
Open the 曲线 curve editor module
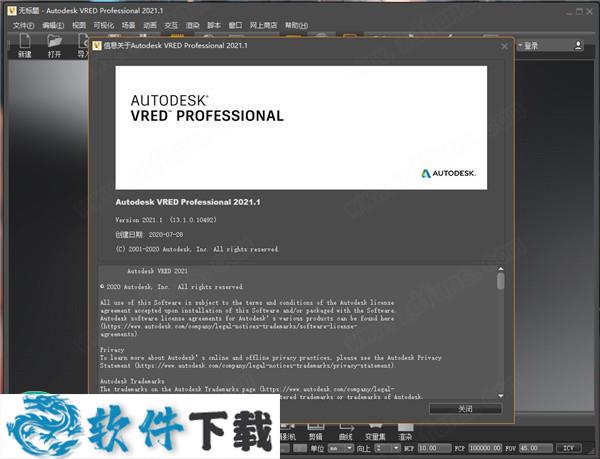click(x=346, y=433)
